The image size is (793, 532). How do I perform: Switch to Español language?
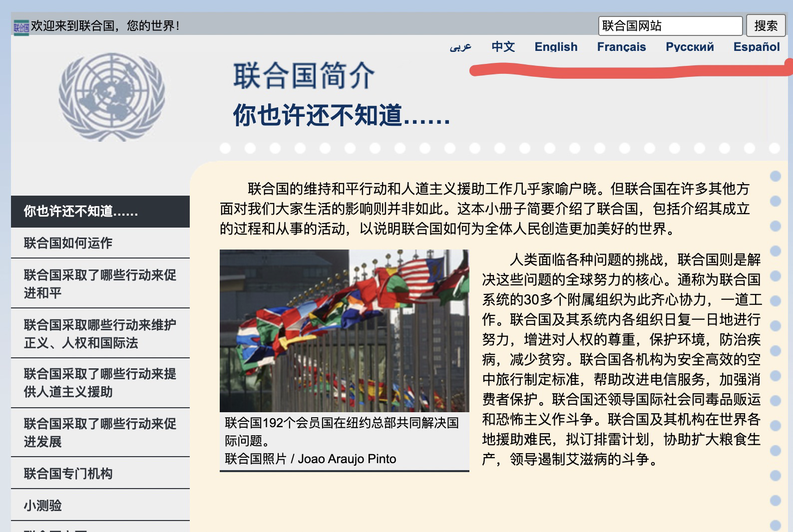(757, 47)
